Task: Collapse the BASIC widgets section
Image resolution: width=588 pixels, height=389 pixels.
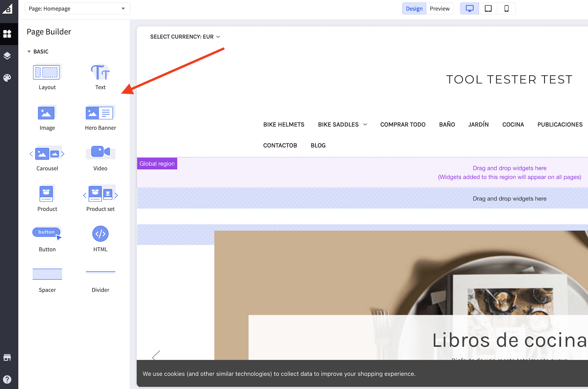Action: click(x=38, y=51)
